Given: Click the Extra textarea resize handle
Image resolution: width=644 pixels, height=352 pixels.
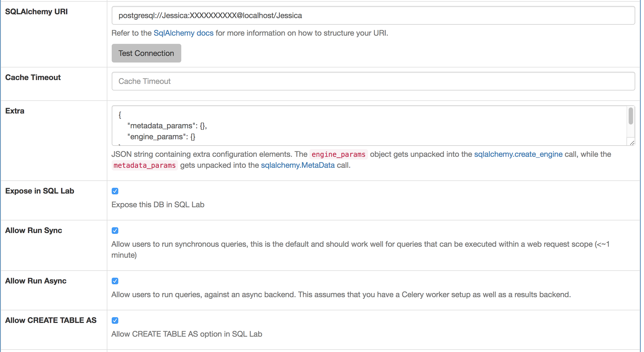Looking at the screenshot, I should [632, 143].
